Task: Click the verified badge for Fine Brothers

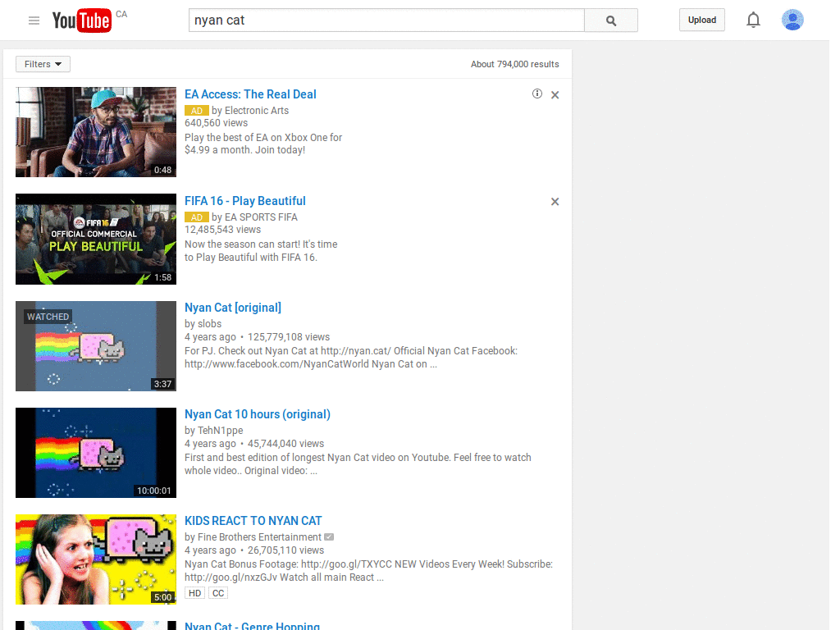Action: 329,536
